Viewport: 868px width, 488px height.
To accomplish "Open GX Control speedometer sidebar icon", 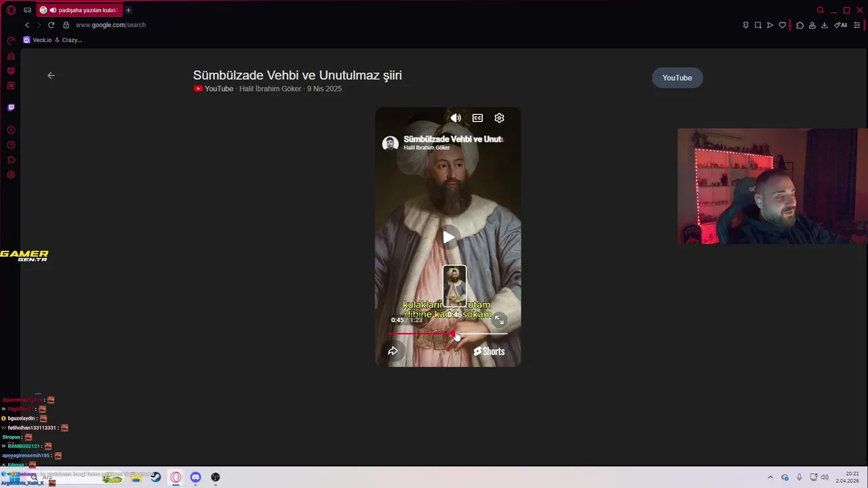I will pyautogui.click(x=11, y=41).
